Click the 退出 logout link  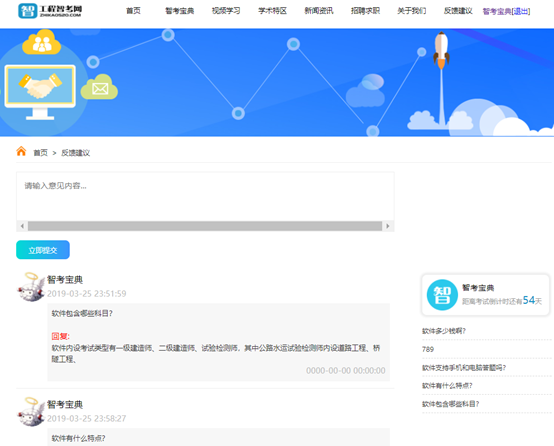click(x=521, y=12)
